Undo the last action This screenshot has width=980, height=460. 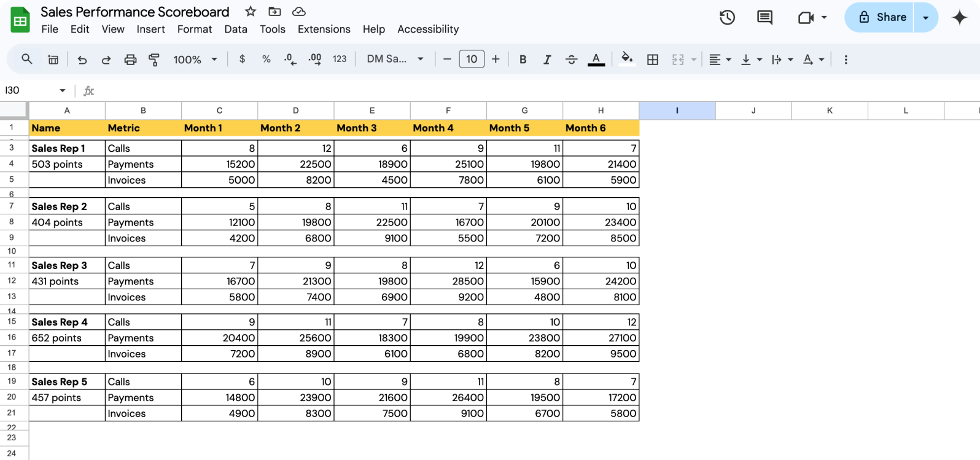click(x=82, y=60)
